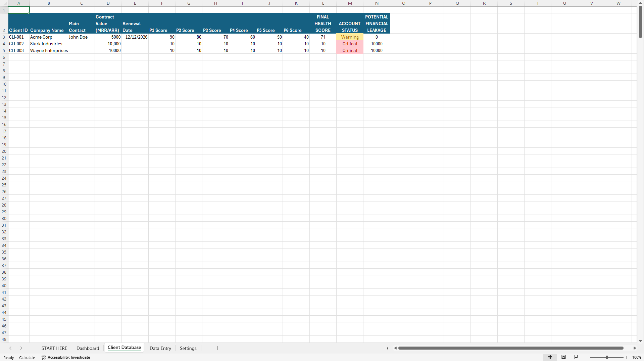Open the Dashboard sheet tab
Image resolution: width=644 pixels, height=361 pixels.
click(88, 348)
